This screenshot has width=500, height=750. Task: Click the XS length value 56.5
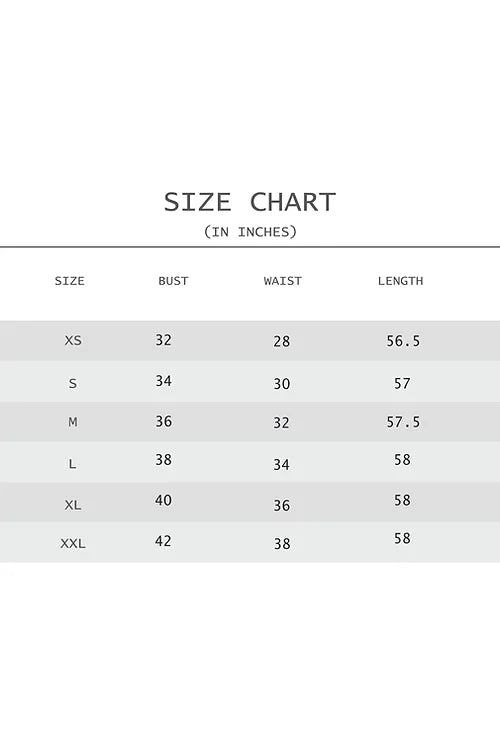403,341
